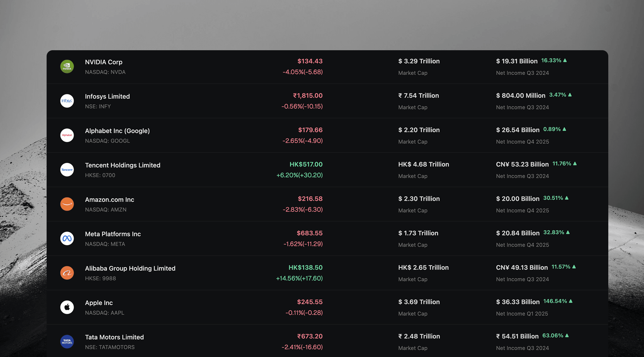644x357 pixels.
Task: Click Alibaba's +14.56% change value
Action: coord(300,278)
